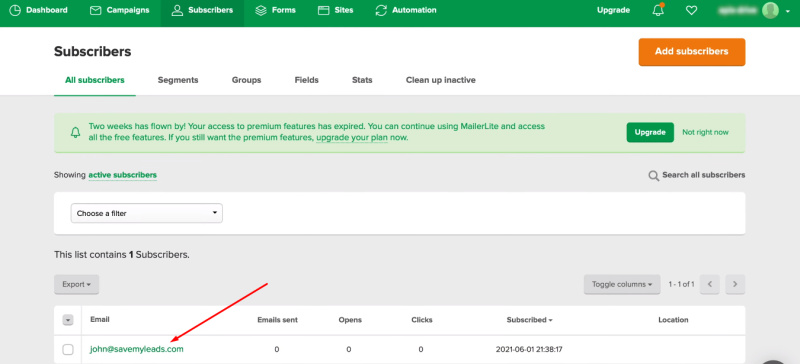Sort by the Subscribed column
This screenshot has height=364, width=800.
point(529,320)
